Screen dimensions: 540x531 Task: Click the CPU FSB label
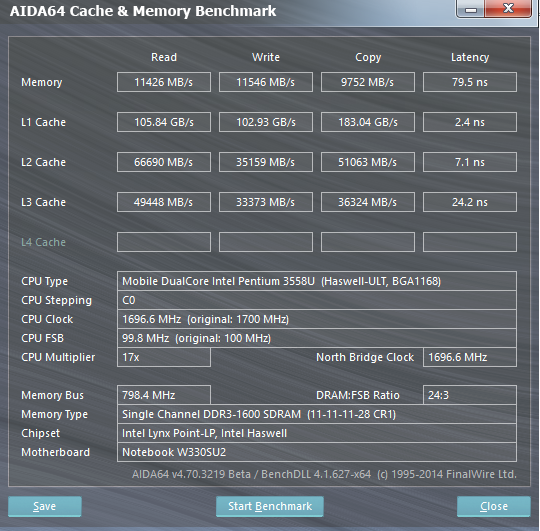pos(42,338)
